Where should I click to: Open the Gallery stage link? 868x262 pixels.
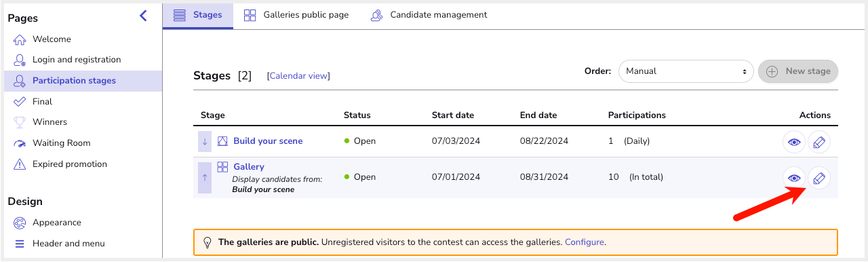coord(249,167)
